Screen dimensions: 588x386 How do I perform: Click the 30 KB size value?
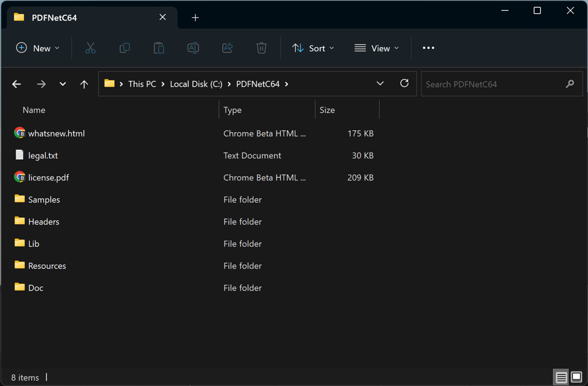click(363, 156)
